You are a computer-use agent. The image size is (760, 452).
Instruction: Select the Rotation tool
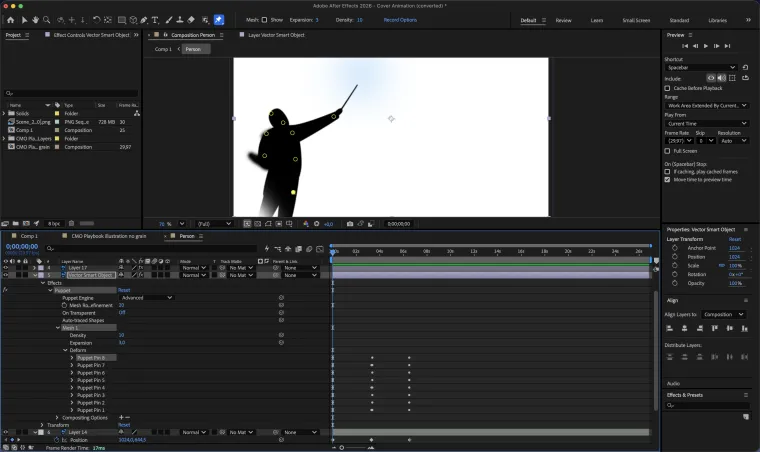(96, 20)
